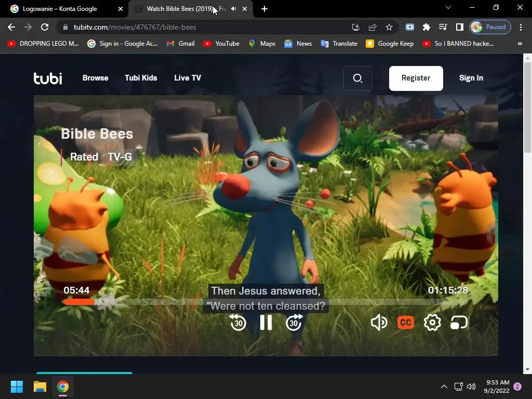Open video player settings gear
The width and height of the screenshot is (532, 399).
[432, 322]
